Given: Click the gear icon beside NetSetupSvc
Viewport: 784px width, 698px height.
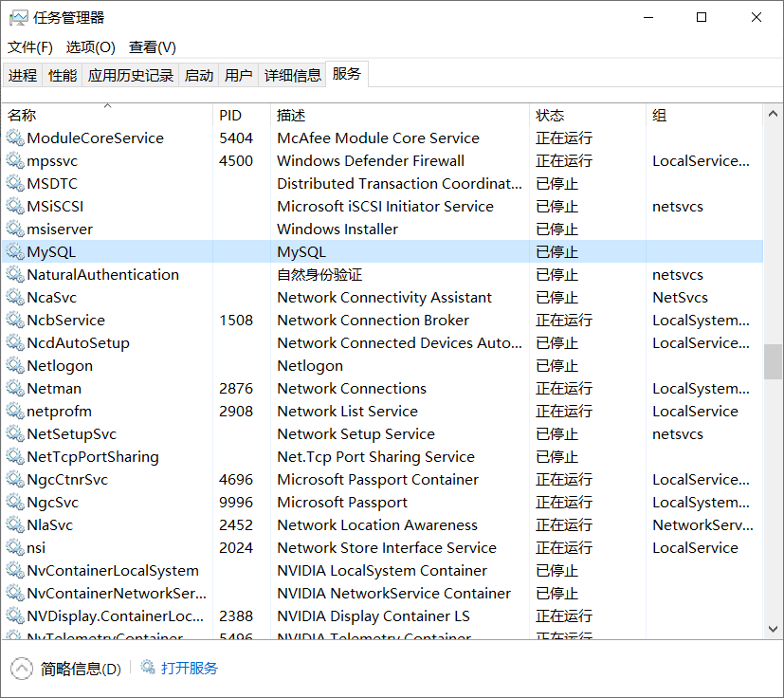Looking at the screenshot, I should coord(15,433).
